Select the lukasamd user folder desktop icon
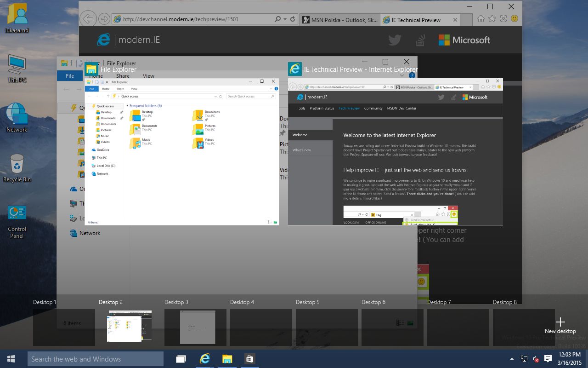 [x=17, y=19]
